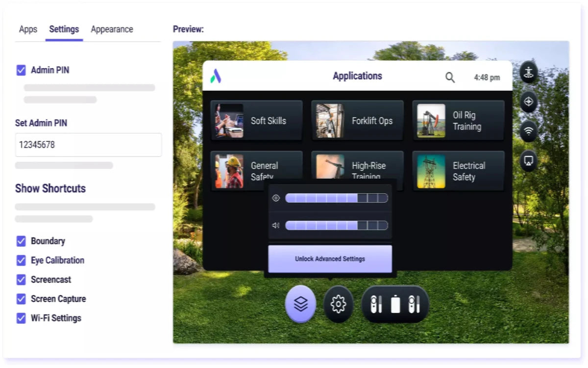Image resolution: width=588 pixels, height=368 pixels.
Task: Toggle the Wi-Fi Settings checkbox
Action: [x=21, y=318]
